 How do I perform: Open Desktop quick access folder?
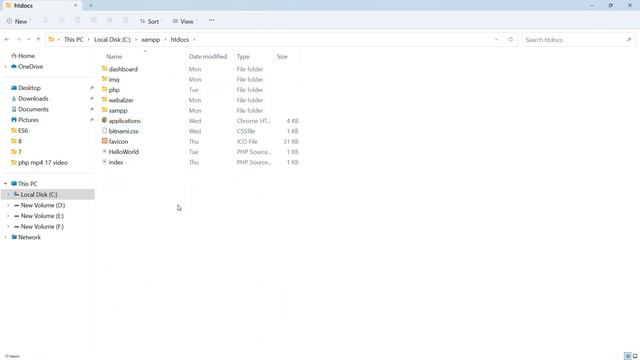click(26, 88)
